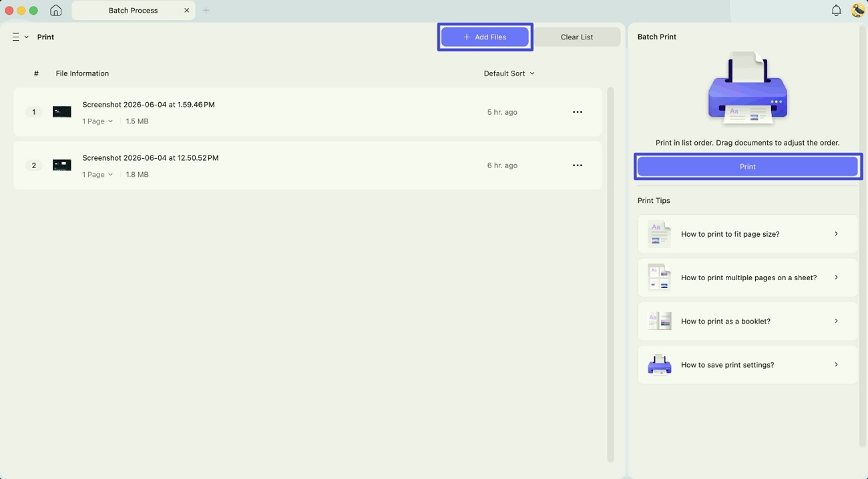
Task: Click Clear List button
Action: (577, 37)
